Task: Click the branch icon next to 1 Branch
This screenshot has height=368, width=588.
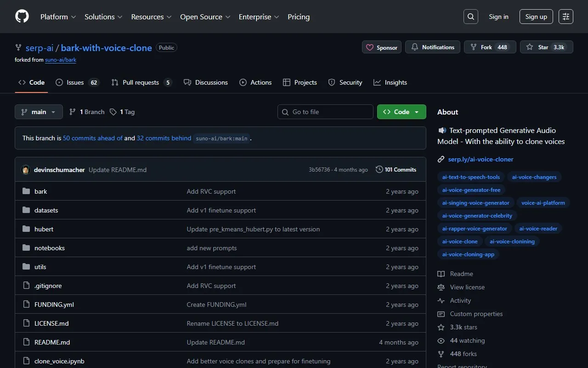Action: (73, 111)
